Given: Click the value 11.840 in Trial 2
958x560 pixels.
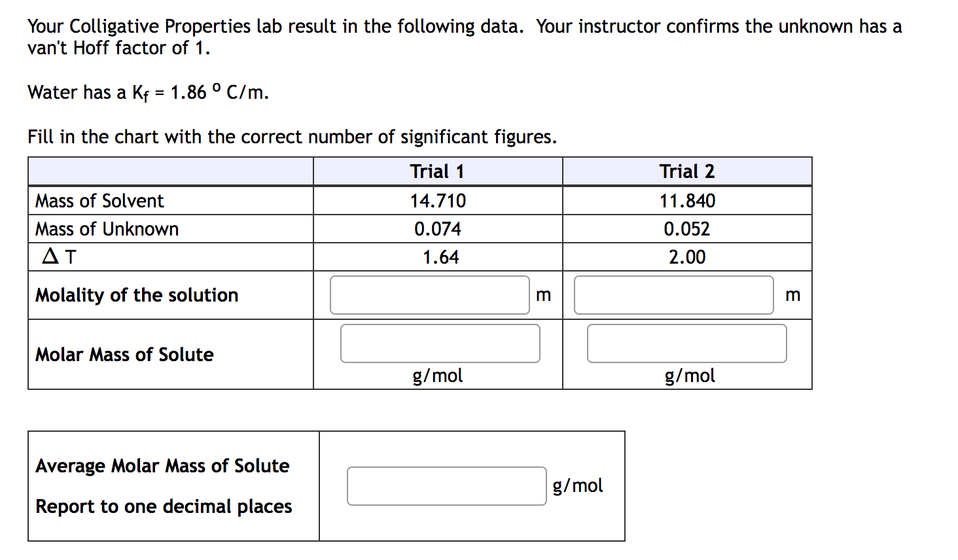Looking at the screenshot, I should coord(686,201).
